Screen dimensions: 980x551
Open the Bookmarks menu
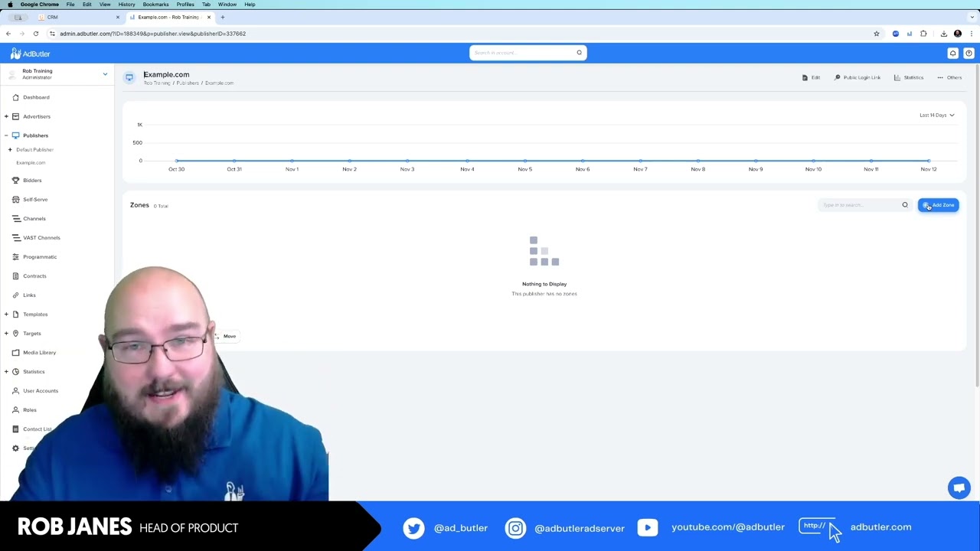(155, 5)
